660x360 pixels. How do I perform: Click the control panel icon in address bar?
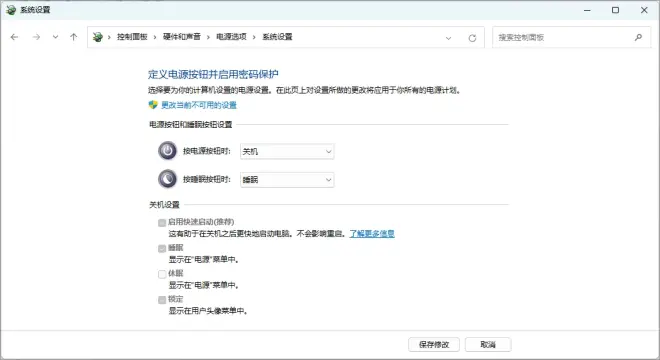(98, 37)
